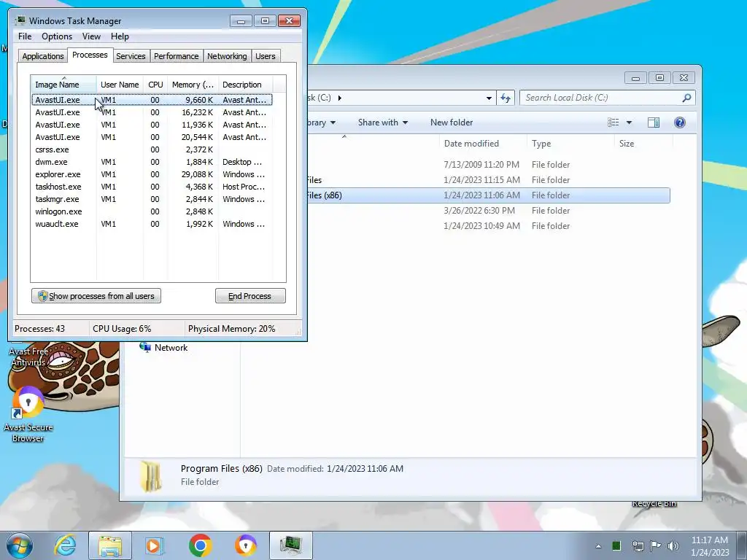Image resolution: width=747 pixels, height=560 pixels.
Task: Show hidden tray icons arrow
Action: pos(598,546)
